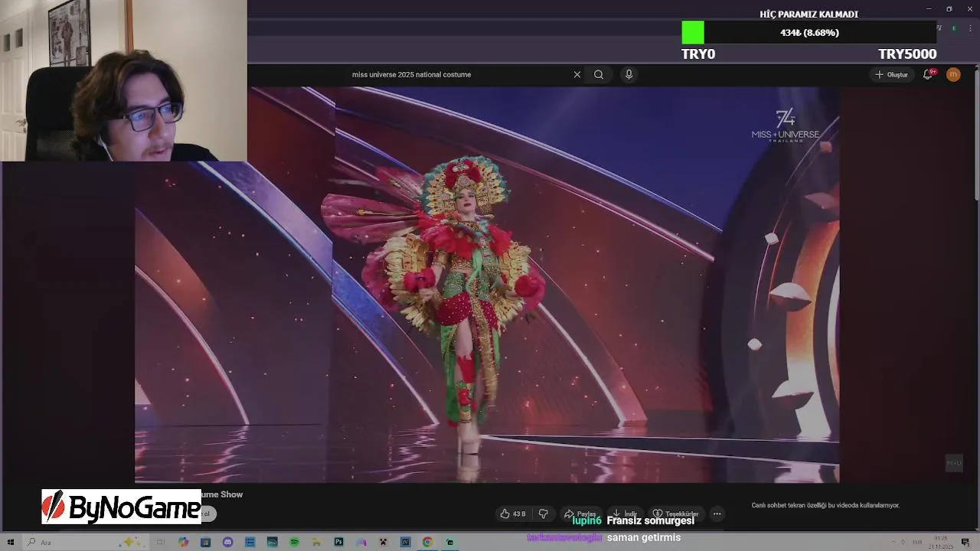Clear the YouTube search box text
Screen dimensions: 980x551
click(x=577, y=74)
